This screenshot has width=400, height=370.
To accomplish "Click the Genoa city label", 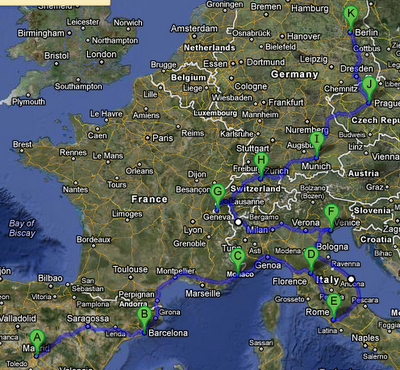I will (268, 265).
